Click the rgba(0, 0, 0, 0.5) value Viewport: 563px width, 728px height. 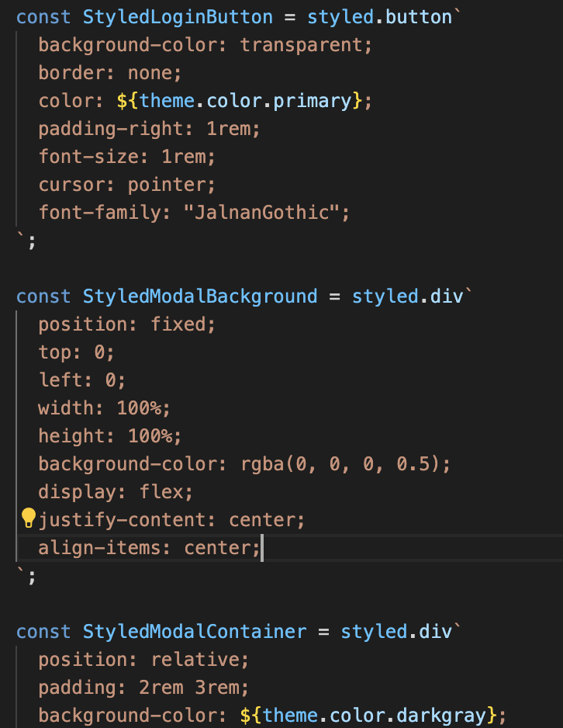coord(340,464)
